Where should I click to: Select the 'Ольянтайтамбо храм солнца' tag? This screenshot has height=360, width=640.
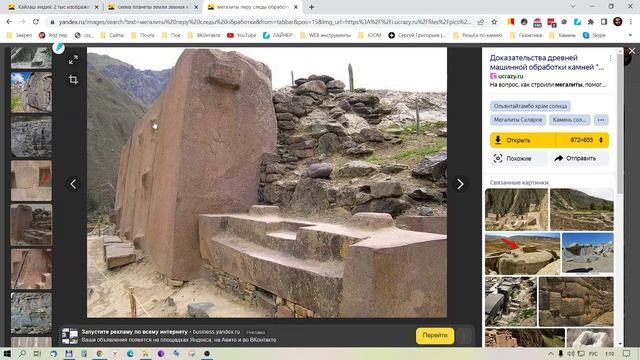coord(530,106)
